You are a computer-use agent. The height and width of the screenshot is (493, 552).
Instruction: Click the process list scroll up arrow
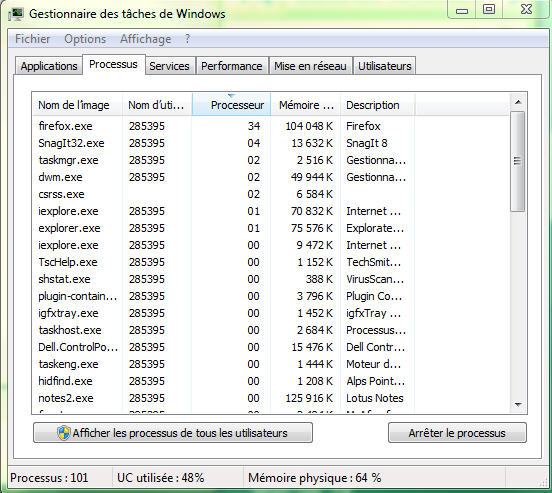click(518, 102)
